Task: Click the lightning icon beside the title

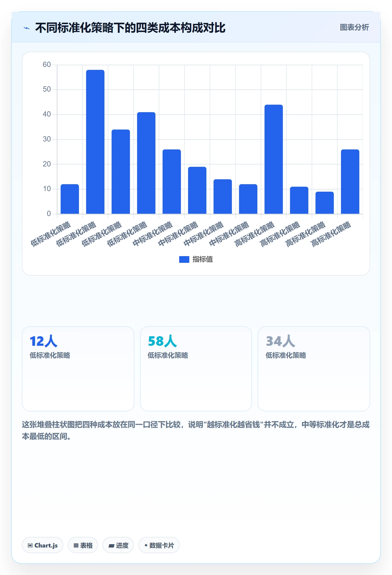Action: (x=27, y=28)
